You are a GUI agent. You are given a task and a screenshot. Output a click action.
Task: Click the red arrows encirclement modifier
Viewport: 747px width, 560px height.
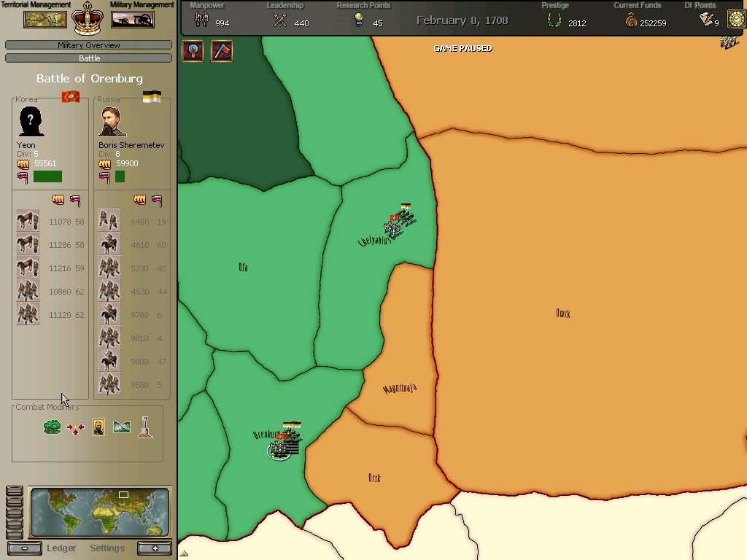point(75,429)
